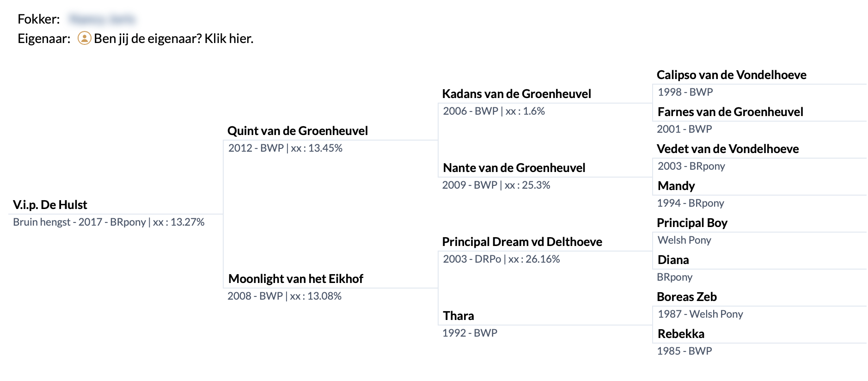This screenshot has width=868, height=381.
Task: Open the blurred Fokker name link
Action: point(102,19)
